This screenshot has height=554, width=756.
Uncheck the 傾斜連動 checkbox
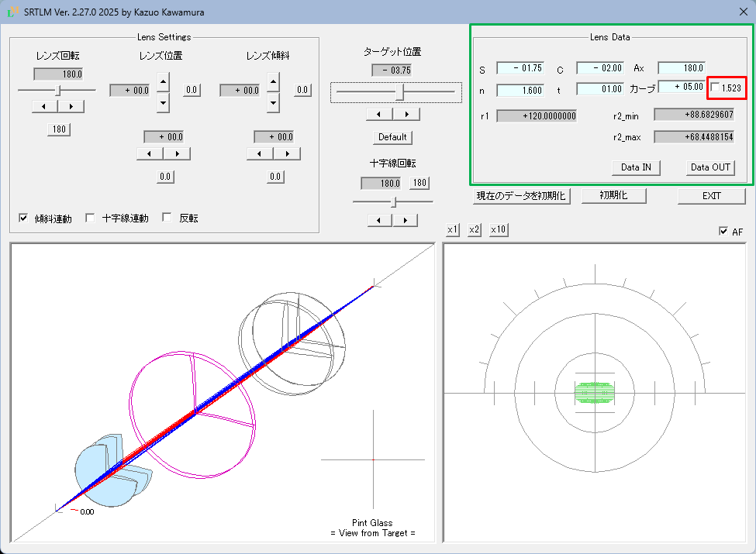click(23, 218)
